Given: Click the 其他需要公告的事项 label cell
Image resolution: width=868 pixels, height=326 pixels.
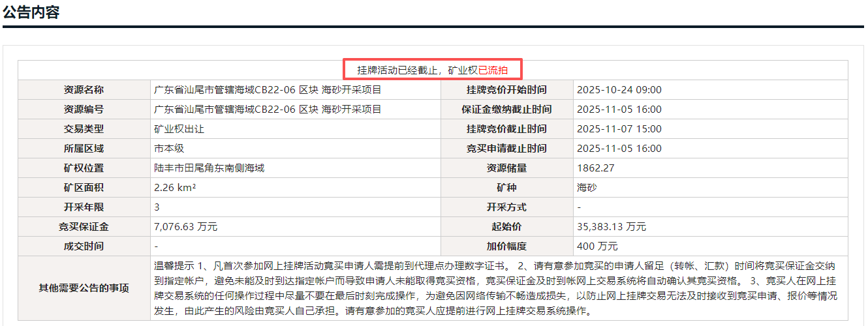Looking at the screenshot, I should [x=84, y=288].
